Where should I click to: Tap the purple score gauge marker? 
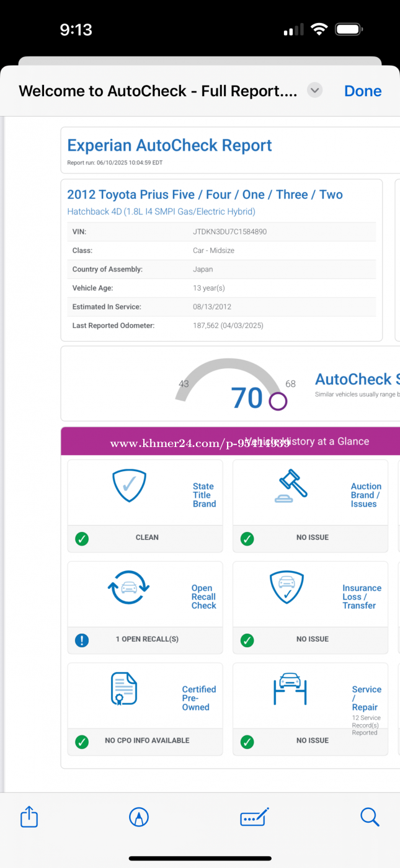278,401
